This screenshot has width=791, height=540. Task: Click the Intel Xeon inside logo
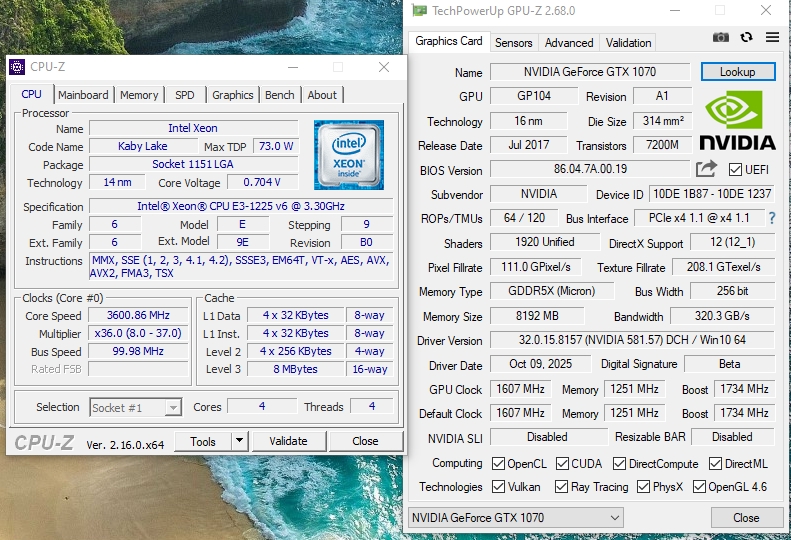point(348,155)
